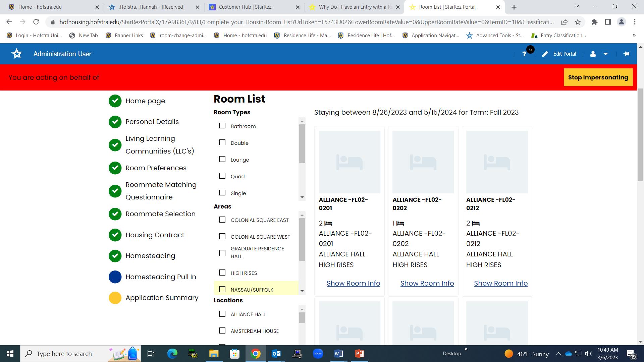Show Room Info for ALLIANCE 0202

click(427, 283)
